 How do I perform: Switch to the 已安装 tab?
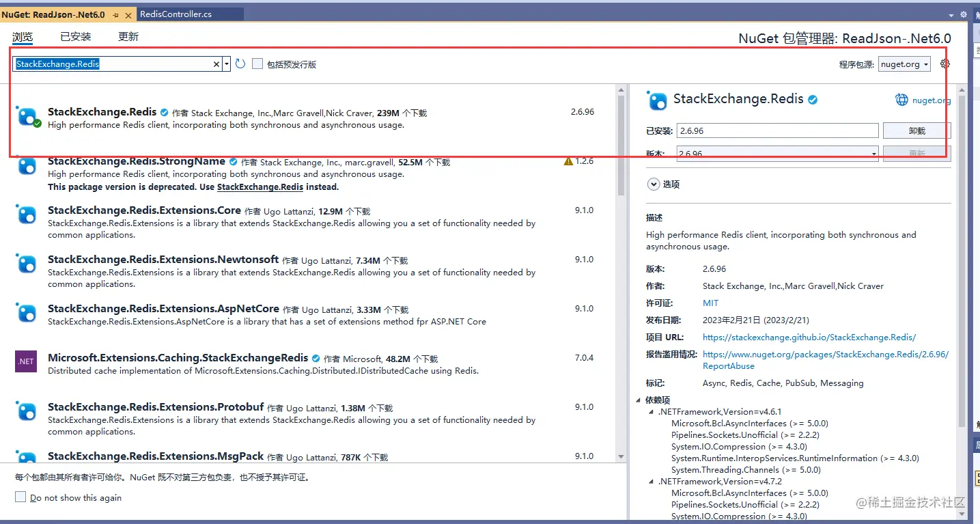click(x=76, y=37)
